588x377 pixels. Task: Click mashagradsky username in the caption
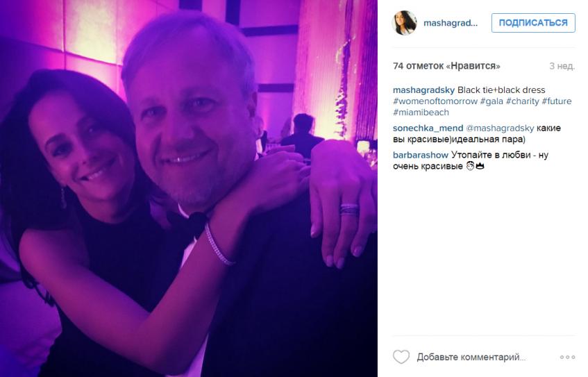coord(423,90)
